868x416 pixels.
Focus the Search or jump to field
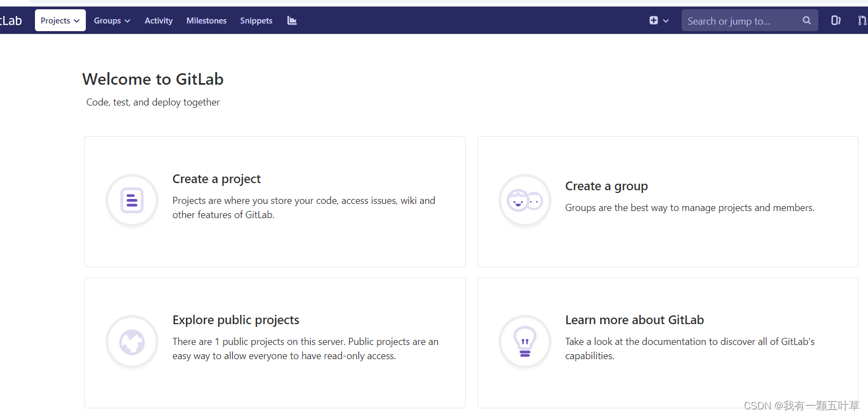(749, 20)
